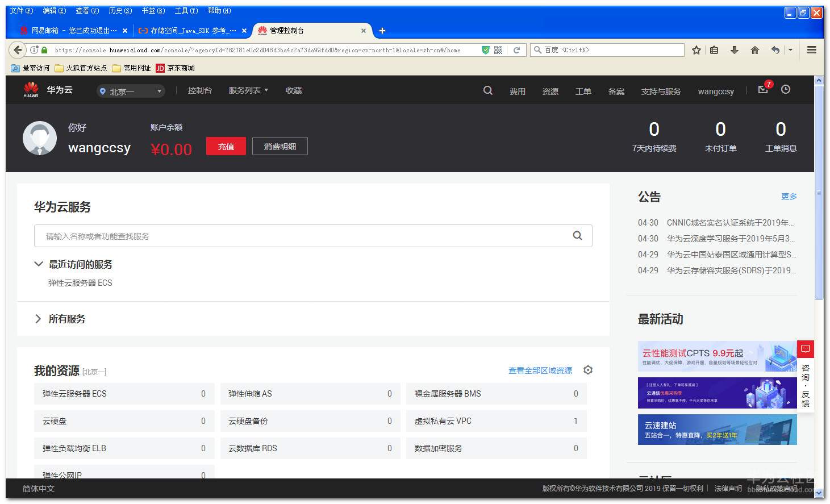
Task: Open the 云速建站 promotion banner
Action: coord(717,430)
